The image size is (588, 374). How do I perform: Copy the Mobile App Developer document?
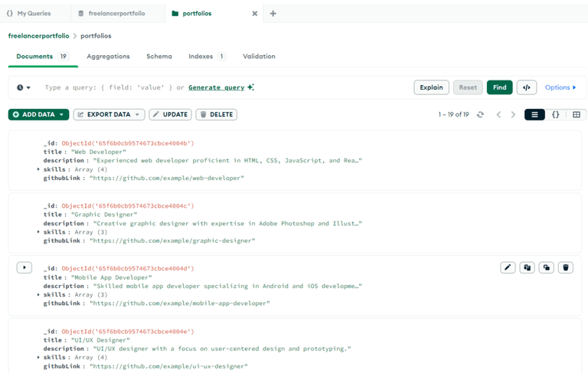point(527,267)
